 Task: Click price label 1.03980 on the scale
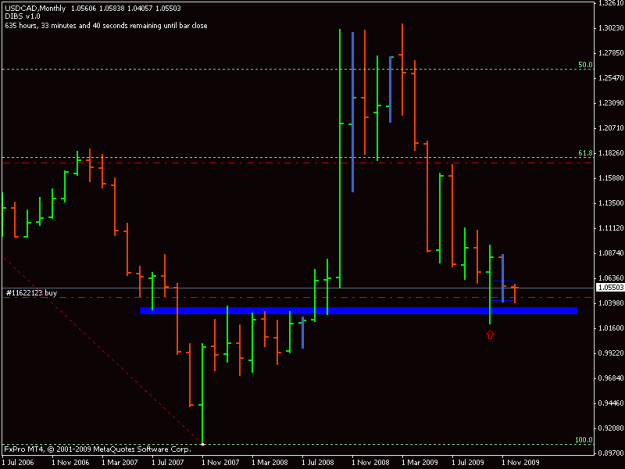pyautogui.click(x=610, y=303)
